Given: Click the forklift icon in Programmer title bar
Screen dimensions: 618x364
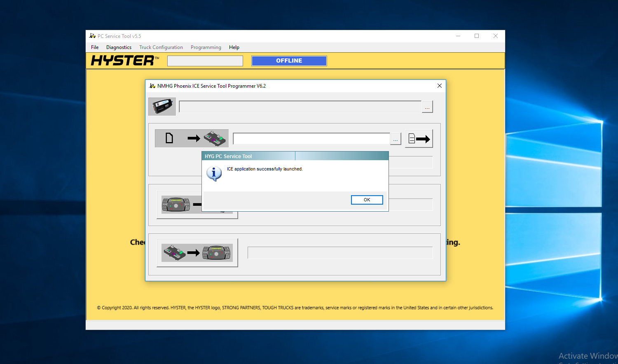Looking at the screenshot, I should pyautogui.click(x=152, y=86).
